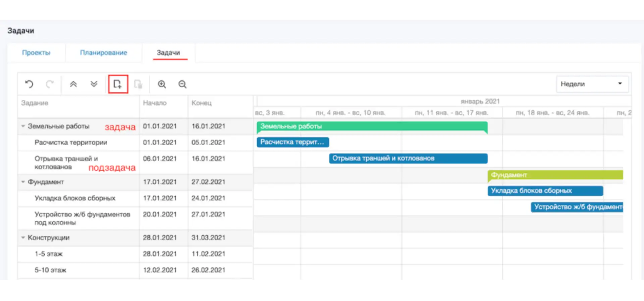
Task: Collapse the Конструкции group
Action: (23, 238)
